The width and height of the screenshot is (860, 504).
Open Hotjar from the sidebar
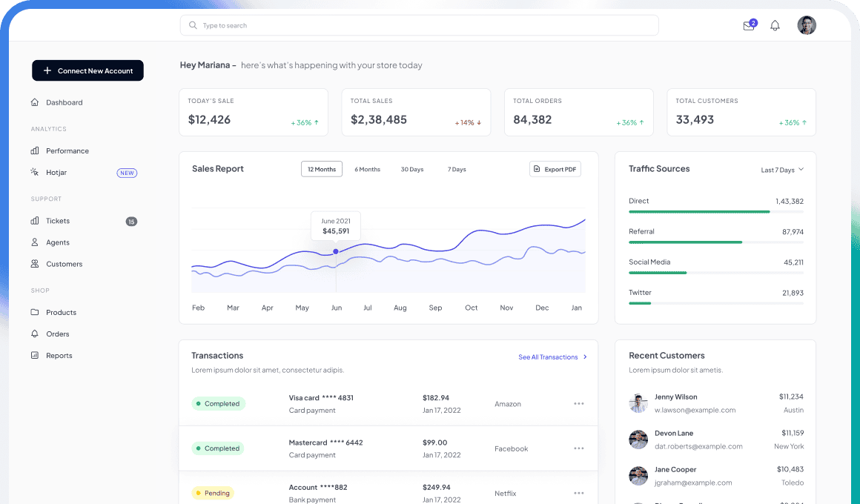(x=56, y=173)
